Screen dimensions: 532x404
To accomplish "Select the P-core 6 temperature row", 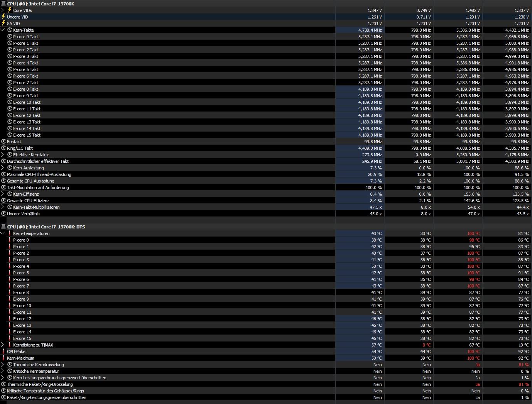I will (266, 279).
